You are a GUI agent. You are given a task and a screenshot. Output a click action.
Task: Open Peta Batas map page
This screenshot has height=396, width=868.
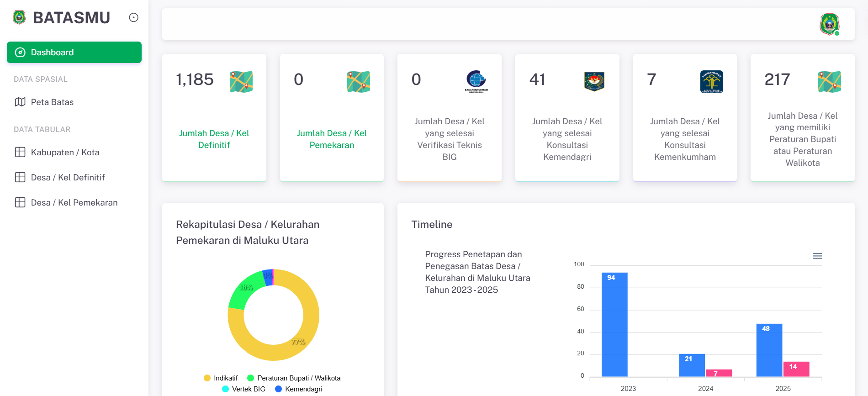[52, 102]
